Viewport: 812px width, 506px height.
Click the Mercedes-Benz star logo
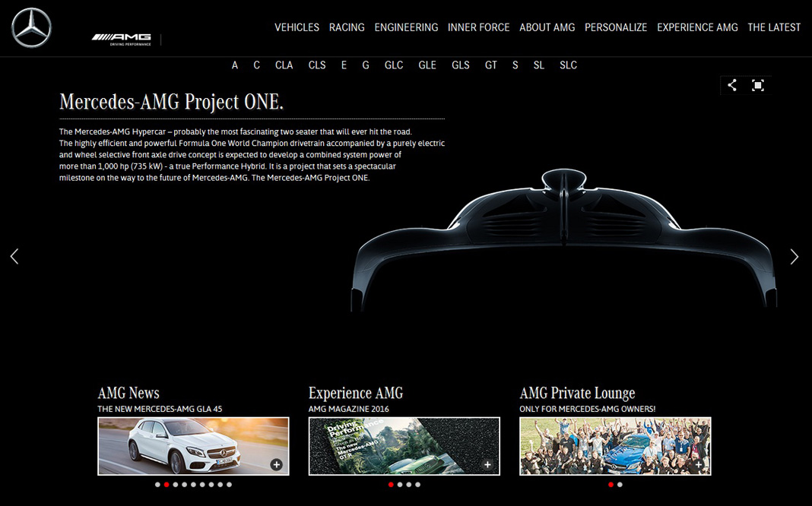click(x=31, y=27)
